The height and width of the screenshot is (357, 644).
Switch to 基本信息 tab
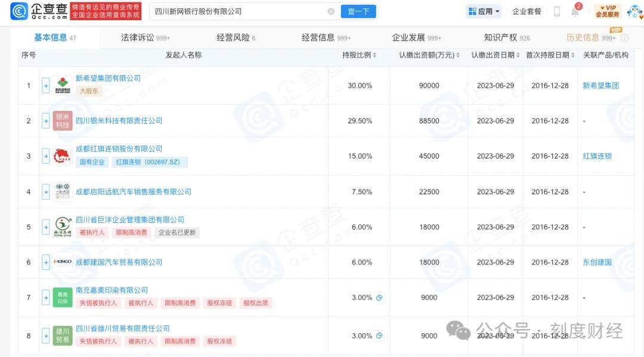point(55,38)
